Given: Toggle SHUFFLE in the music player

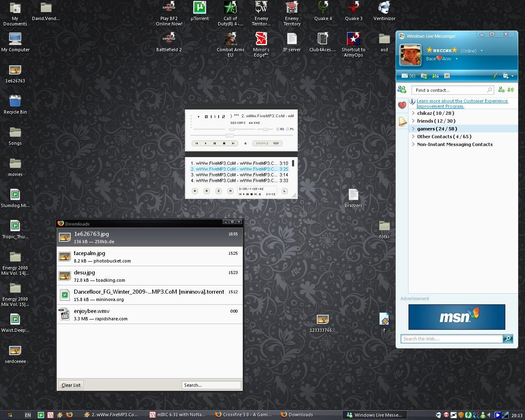Looking at the screenshot, I should coord(262,143).
